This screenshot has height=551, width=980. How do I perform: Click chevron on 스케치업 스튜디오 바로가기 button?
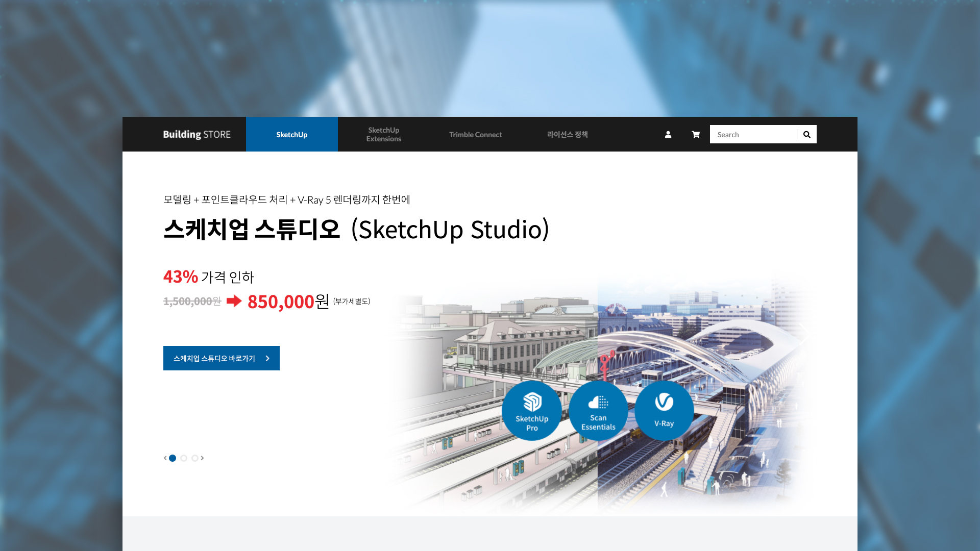(267, 359)
